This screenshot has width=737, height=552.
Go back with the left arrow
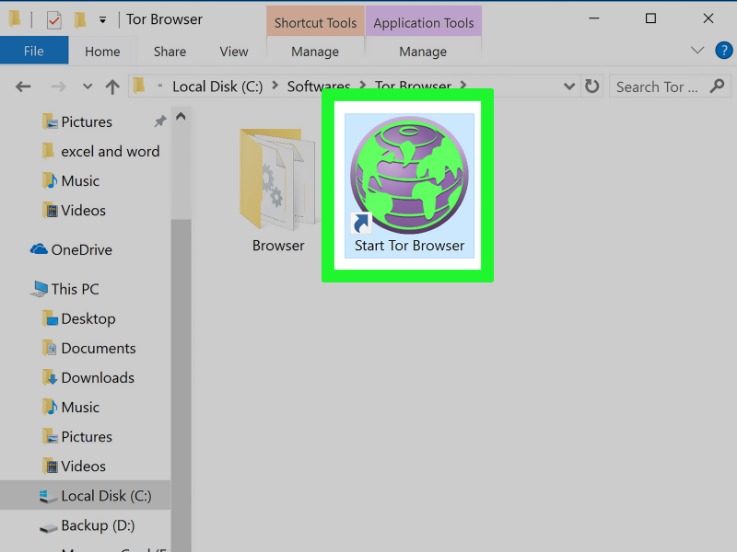point(23,87)
